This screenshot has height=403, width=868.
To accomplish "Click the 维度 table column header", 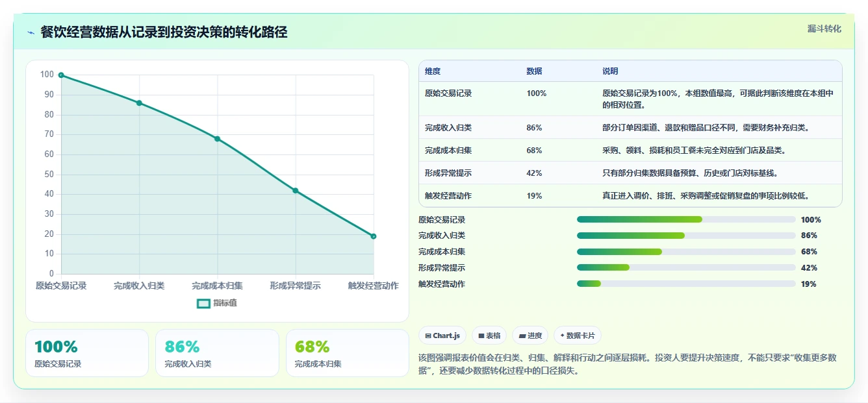I will pyautogui.click(x=433, y=71).
